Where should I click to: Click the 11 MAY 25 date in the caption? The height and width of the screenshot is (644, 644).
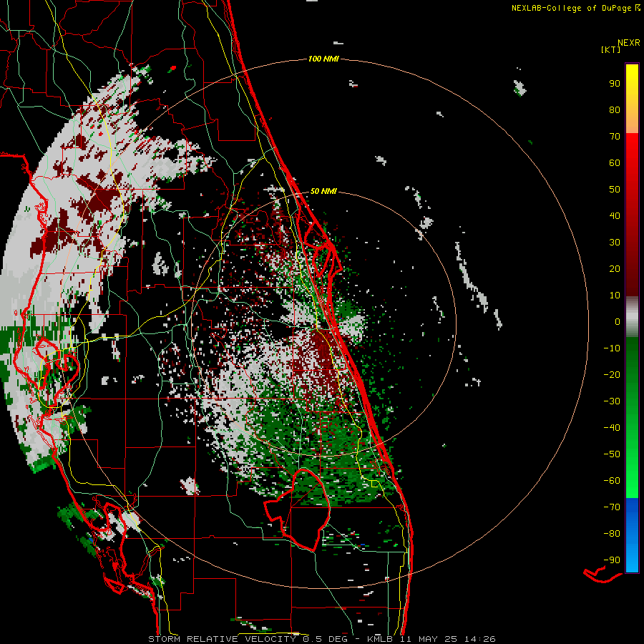tap(429, 639)
